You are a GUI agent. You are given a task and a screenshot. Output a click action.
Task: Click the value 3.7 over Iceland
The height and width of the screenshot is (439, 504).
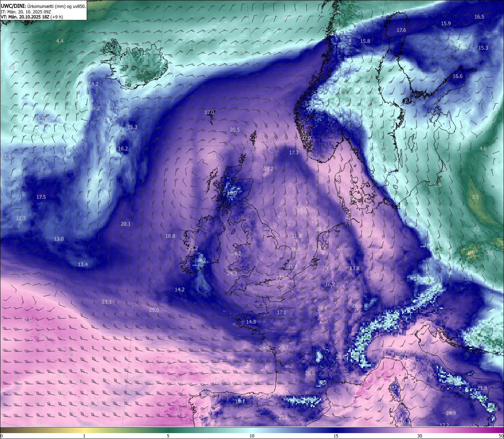coord(142,72)
